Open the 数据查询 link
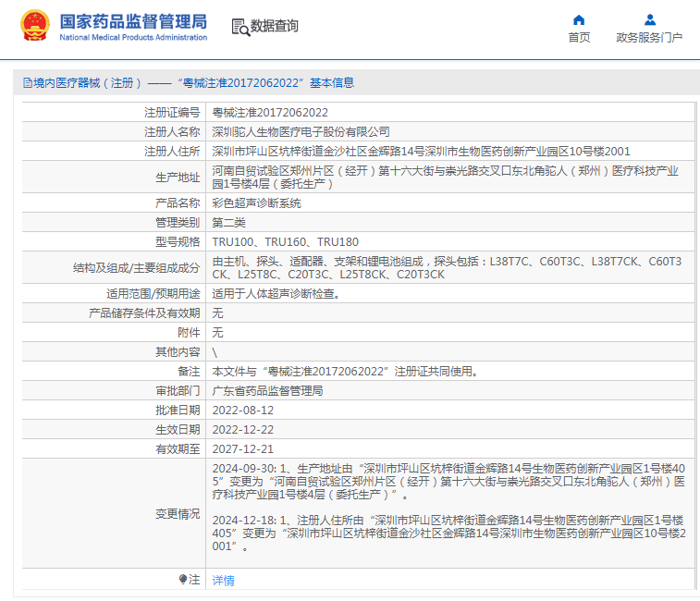Screen dimensions: 700x601 tap(274, 26)
